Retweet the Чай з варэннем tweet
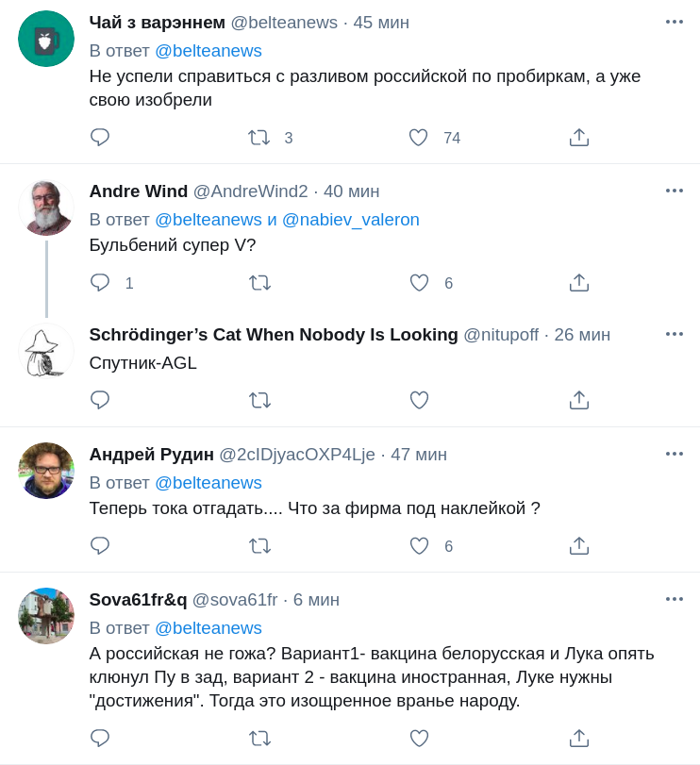 [x=259, y=138]
